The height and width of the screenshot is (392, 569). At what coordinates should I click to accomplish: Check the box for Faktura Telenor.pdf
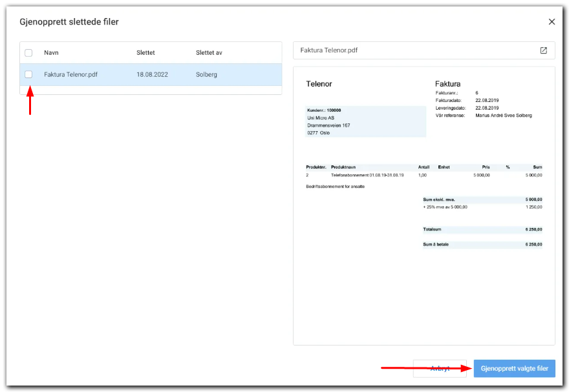(28, 75)
